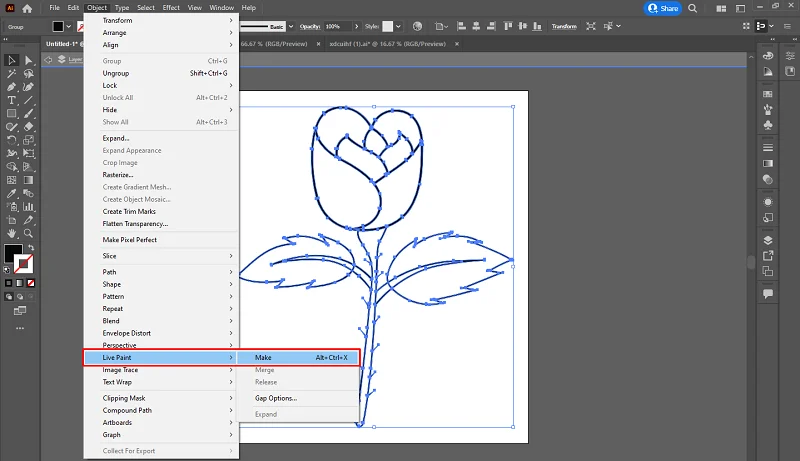Select the Type tool

click(x=11, y=100)
